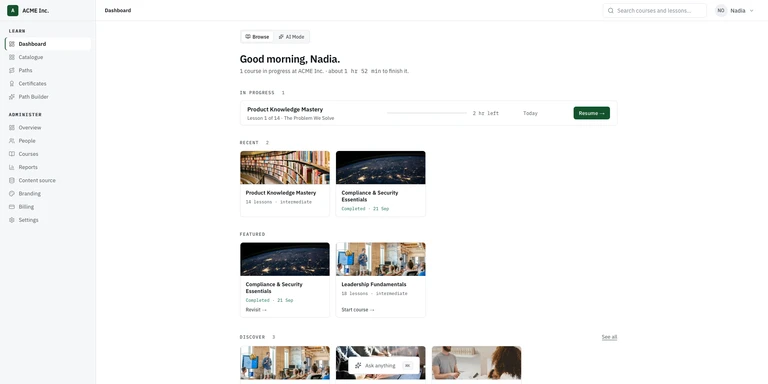768x384 pixels.
Task: Click the Product Knowledge Mastery in-progress title
Action: point(285,110)
